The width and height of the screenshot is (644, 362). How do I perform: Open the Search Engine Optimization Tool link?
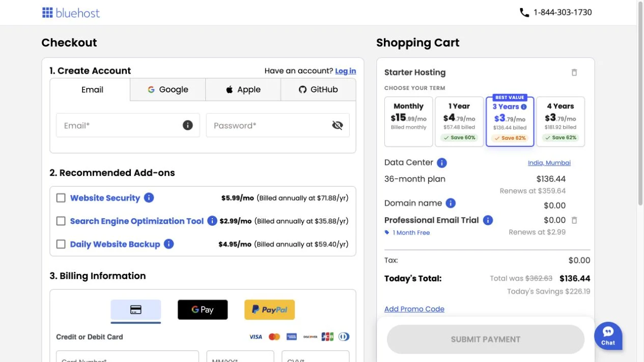[x=137, y=221]
